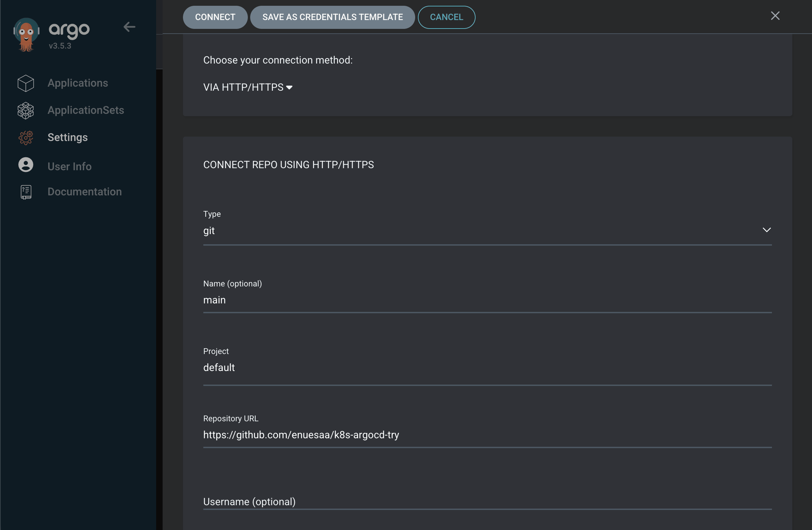Open the Project default selector
This screenshot has height=530, width=812.
487,368
